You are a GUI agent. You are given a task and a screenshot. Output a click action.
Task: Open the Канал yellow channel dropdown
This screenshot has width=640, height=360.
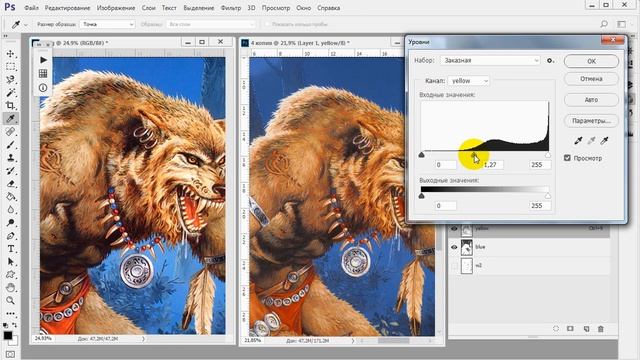(x=468, y=81)
